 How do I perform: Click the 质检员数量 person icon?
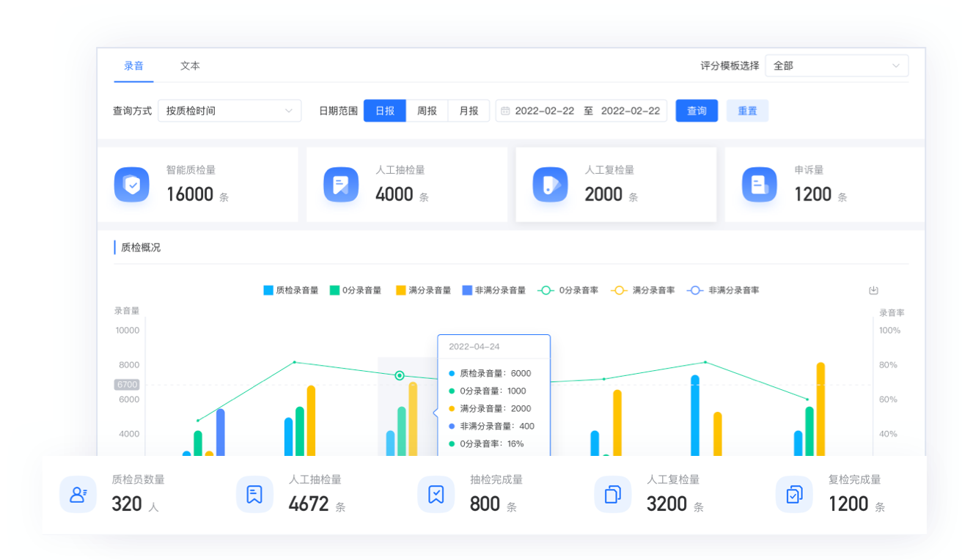point(78,495)
